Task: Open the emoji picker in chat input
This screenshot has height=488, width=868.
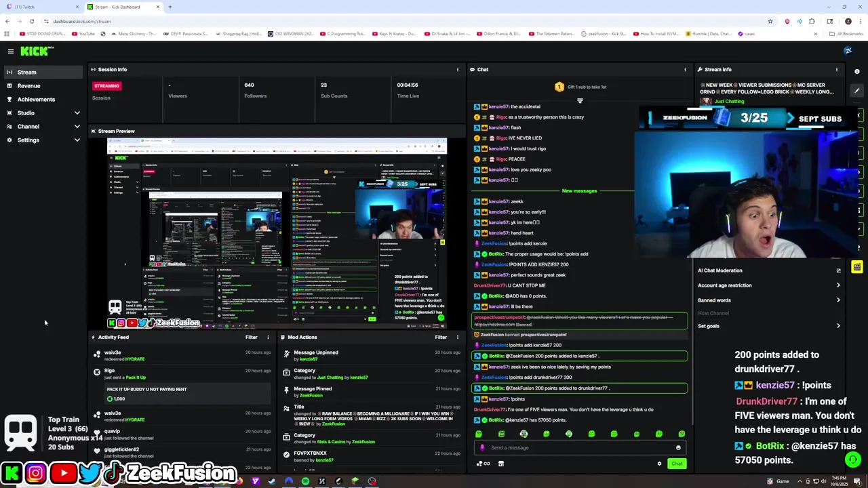Action: point(678,447)
